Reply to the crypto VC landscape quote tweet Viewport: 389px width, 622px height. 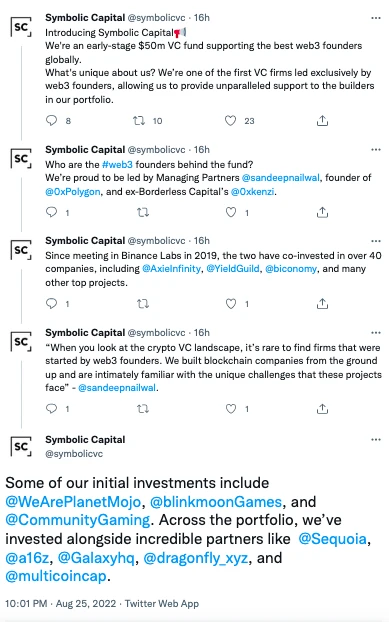tap(52, 409)
